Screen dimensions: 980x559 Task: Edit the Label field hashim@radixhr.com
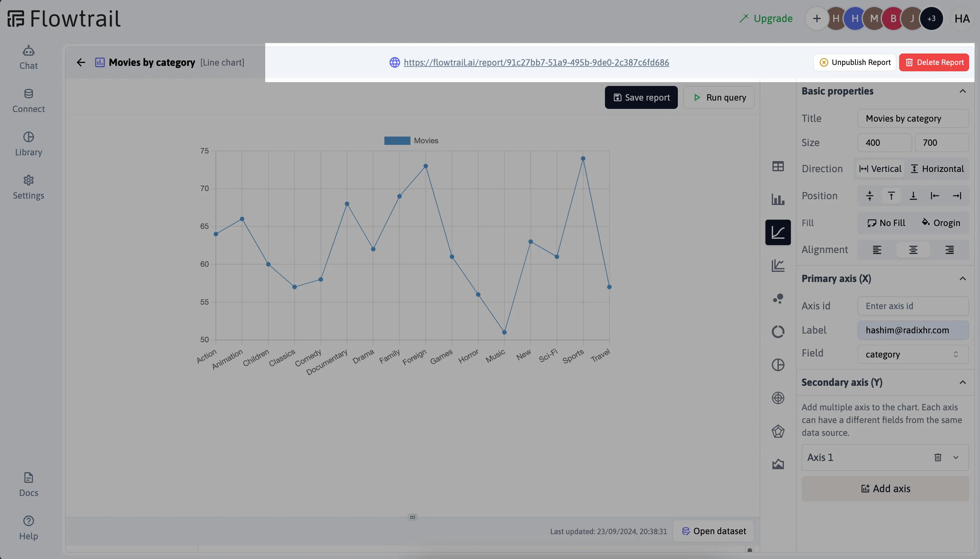[913, 330]
